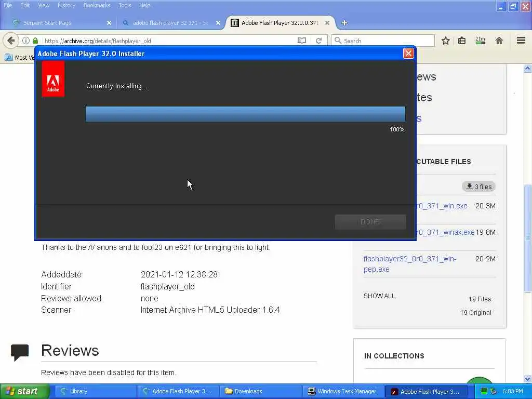
Task: Close the Adobe Flash Player 32.0.0.371 tab
Action: [327, 23]
